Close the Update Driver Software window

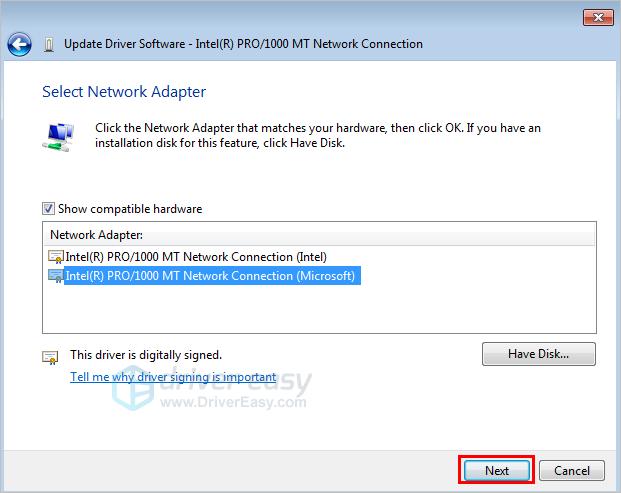pos(598,17)
